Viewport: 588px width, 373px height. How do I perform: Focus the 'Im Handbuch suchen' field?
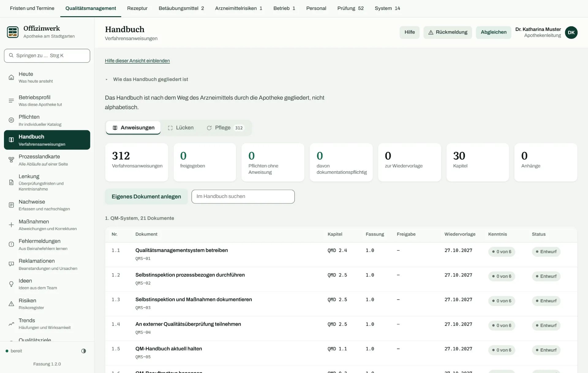pos(243,196)
